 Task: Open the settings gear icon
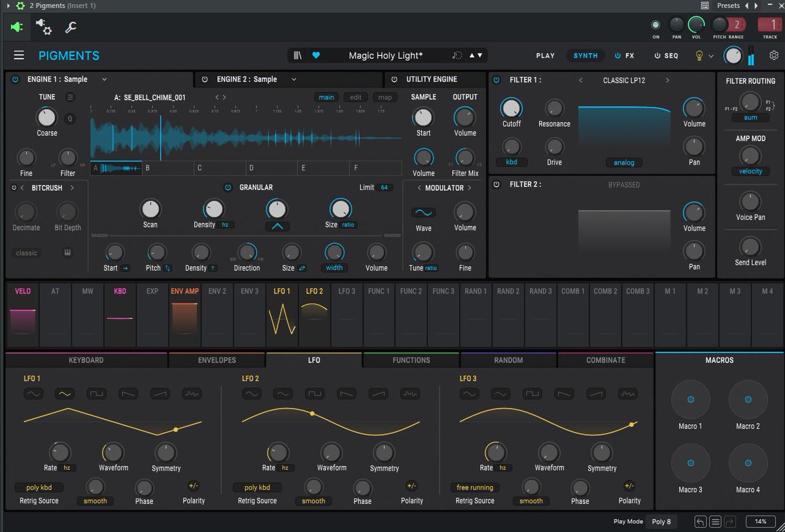click(x=774, y=56)
